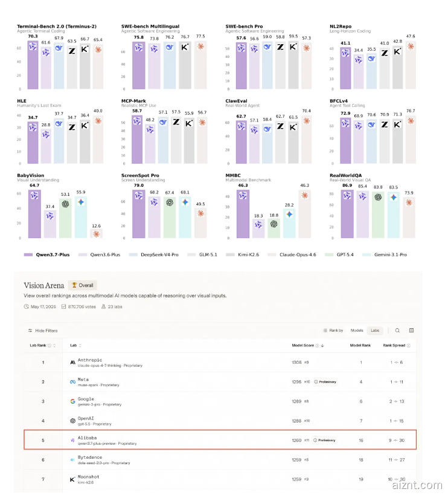Screen dimensions: 448x495
Task: Click the SWE-bench Pro chart title
Action: pyautogui.click(x=244, y=26)
